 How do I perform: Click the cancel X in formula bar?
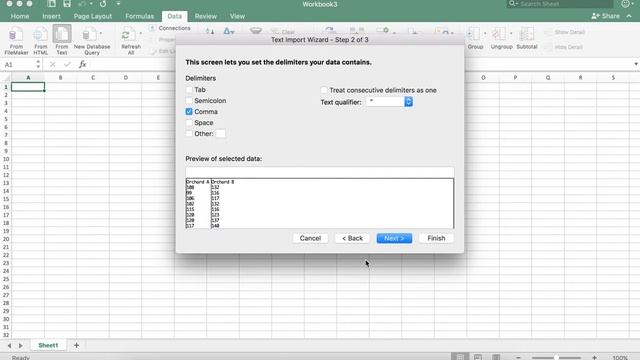(x=52, y=64)
